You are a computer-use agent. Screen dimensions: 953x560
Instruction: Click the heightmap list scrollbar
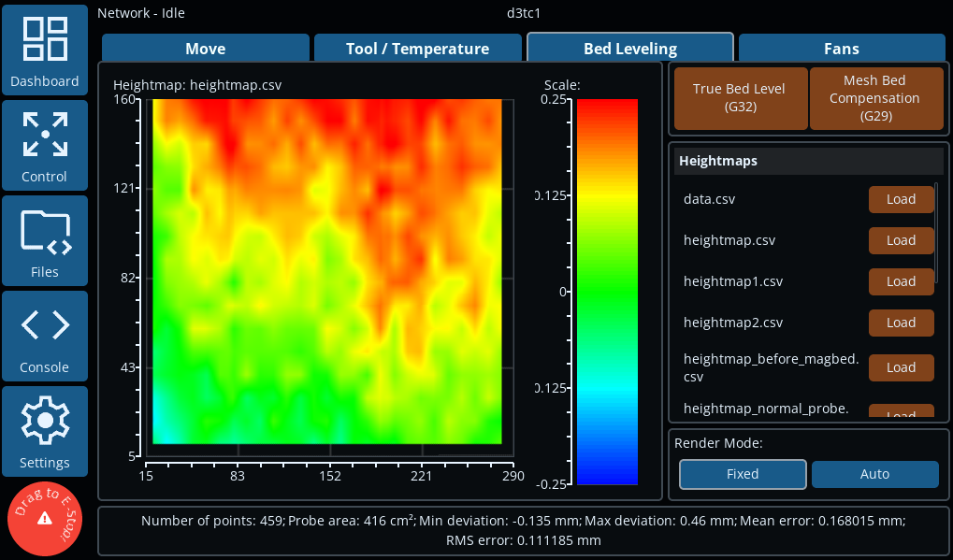936,229
